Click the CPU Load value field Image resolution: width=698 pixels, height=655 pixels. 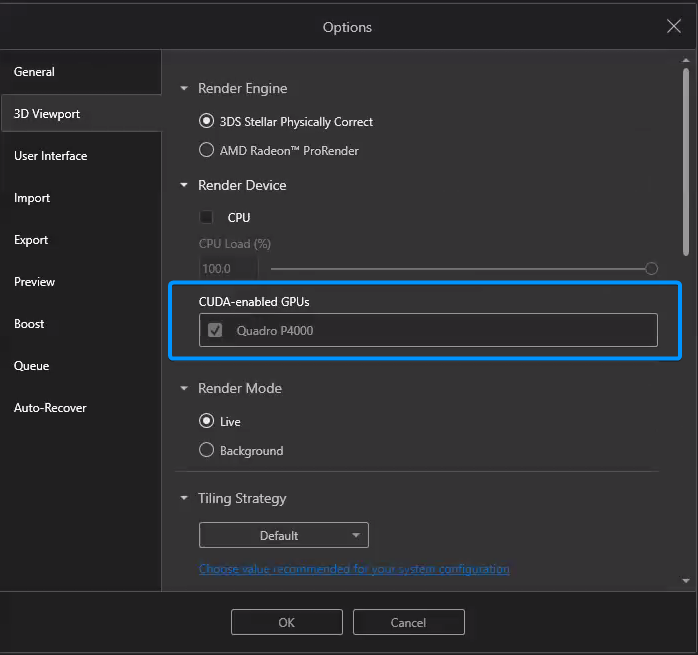coord(228,269)
